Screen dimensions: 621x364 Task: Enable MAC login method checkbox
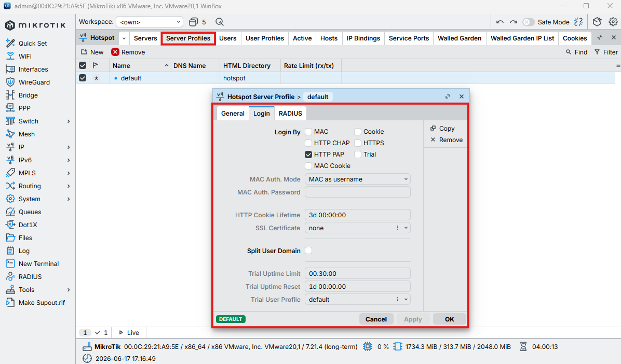(x=308, y=132)
